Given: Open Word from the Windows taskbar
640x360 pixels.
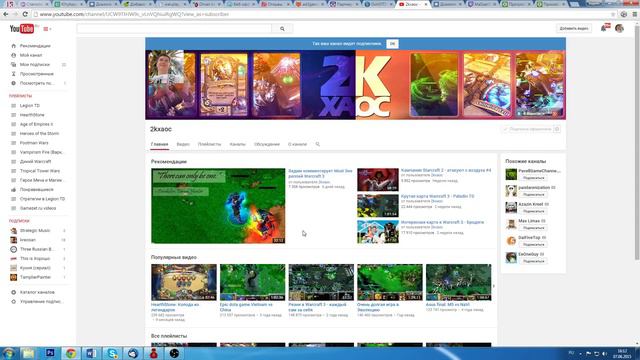Looking at the screenshot, I should tap(91, 353).
